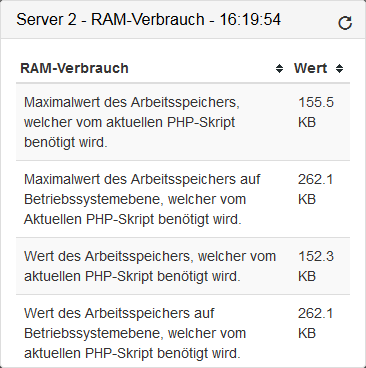
Task: Select row 'Wert des Arbeitsspeichers auf Betriebssystemebene'
Action: coord(183,331)
